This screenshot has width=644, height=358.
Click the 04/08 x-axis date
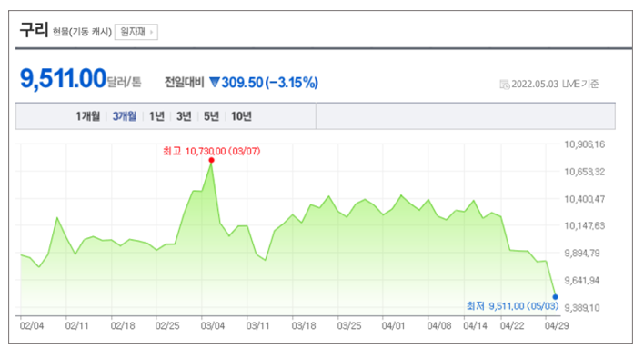coord(439,326)
